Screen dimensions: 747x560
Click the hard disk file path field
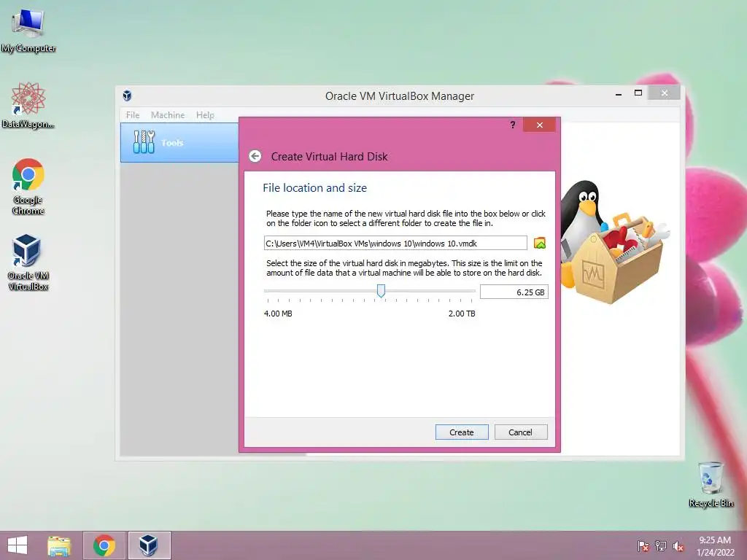click(x=395, y=243)
